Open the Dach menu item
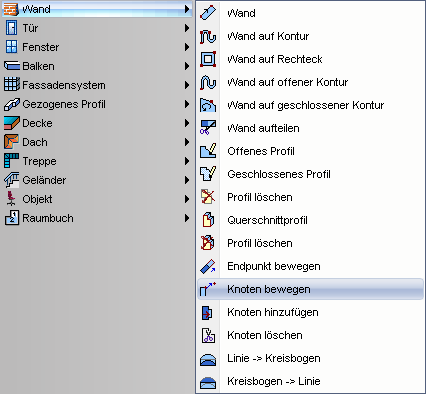The width and height of the screenshot is (426, 394). pos(97,142)
